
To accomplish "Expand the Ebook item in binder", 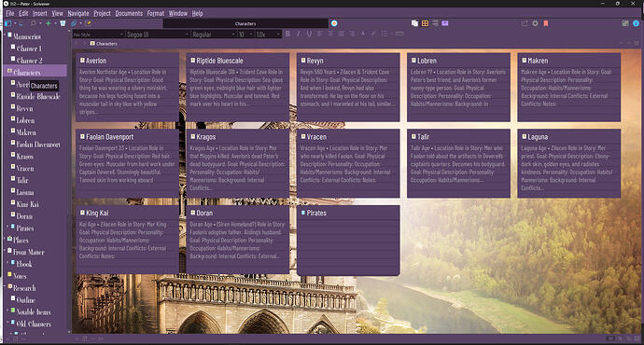I will click(x=7, y=263).
